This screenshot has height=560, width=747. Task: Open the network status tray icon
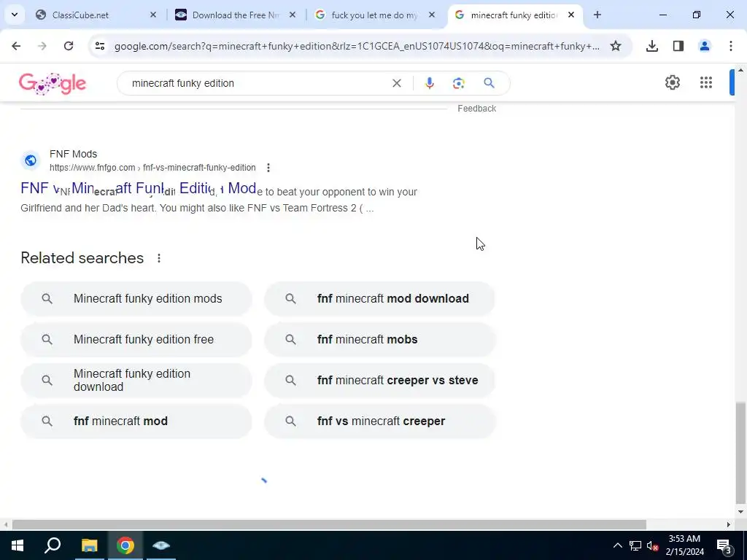[x=635, y=545]
